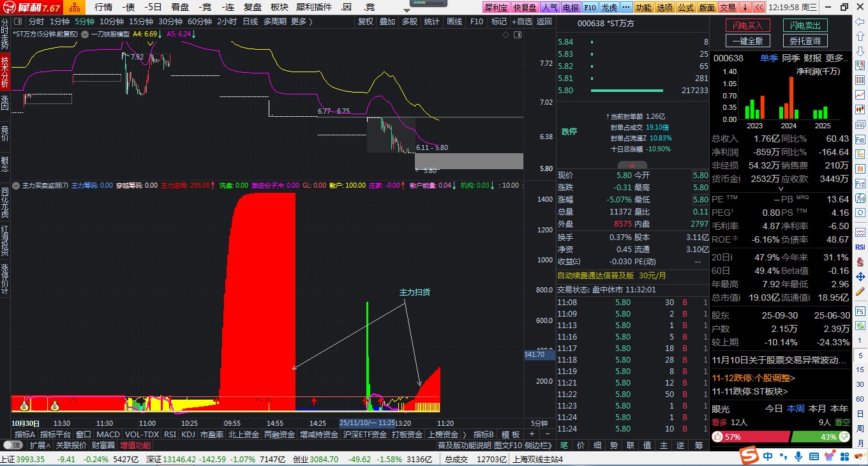The height and width of the screenshot is (466, 868).
Task: Click the diamond marker icon in chart
Action: coord(506,35)
